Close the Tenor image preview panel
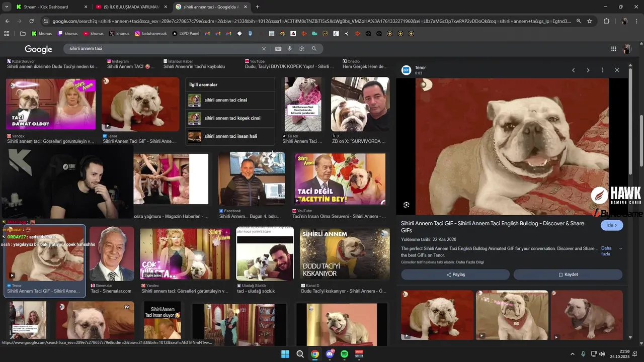 click(617, 70)
